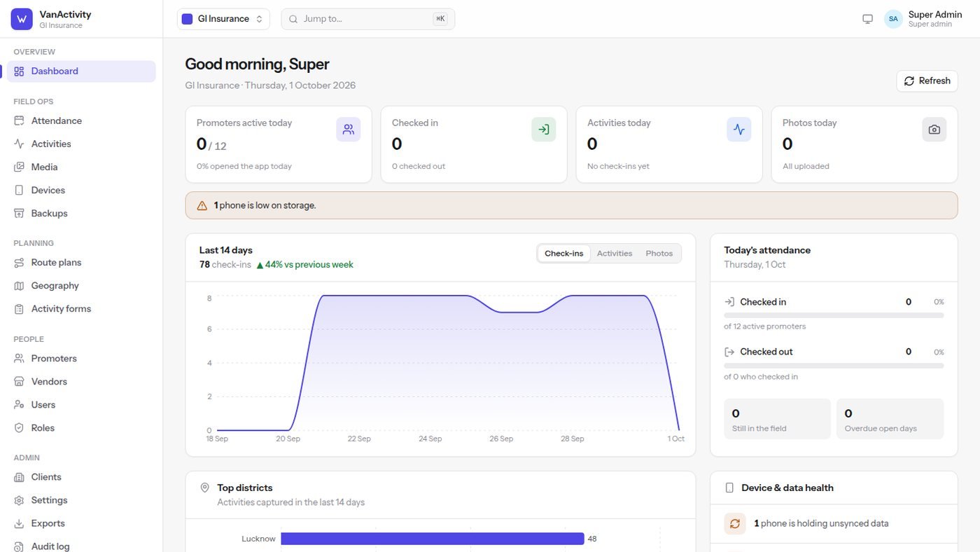Image resolution: width=980 pixels, height=552 pixels.
Task: Click the Checked out progress bar
Action: tap(834, 366)
